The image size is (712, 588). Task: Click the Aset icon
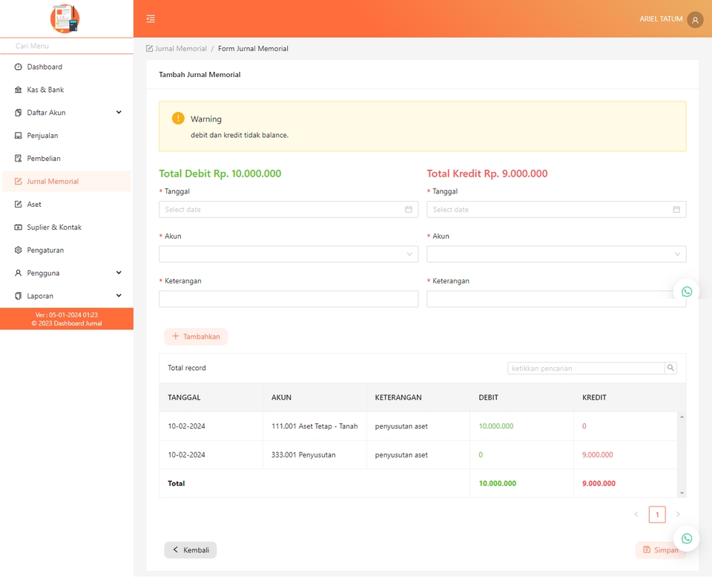click(18, 205)
